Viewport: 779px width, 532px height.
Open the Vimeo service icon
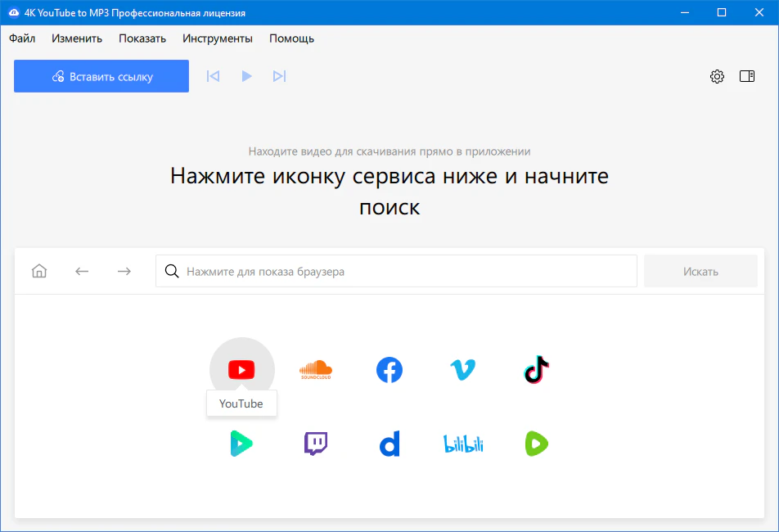[462, 370]
